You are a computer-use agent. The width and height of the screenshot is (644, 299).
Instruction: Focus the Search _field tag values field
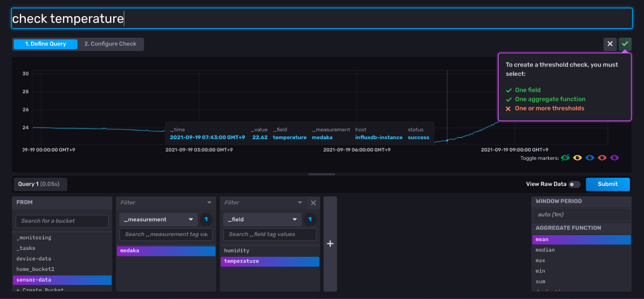point(270,234)
